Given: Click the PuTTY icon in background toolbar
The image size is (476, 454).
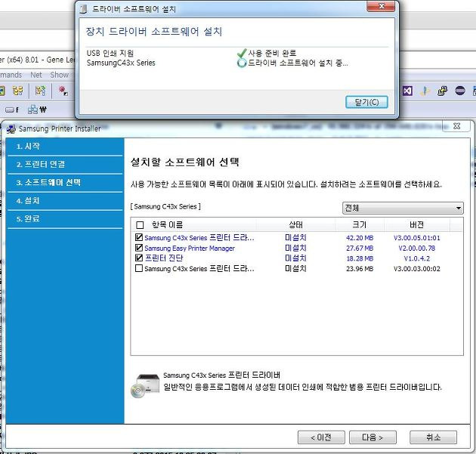Looking at the screenshot, I should coord(442,91).
